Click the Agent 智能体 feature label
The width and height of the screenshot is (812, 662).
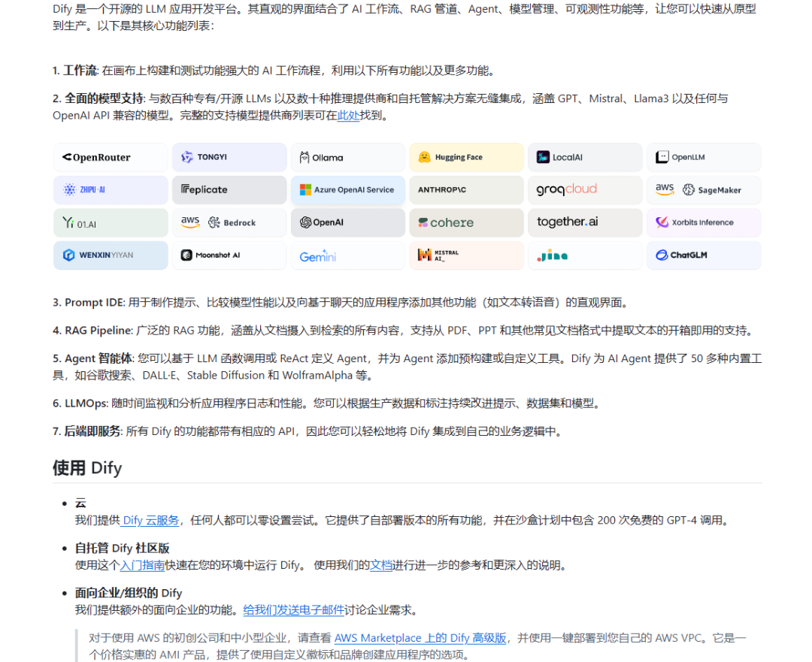(99, 358)
